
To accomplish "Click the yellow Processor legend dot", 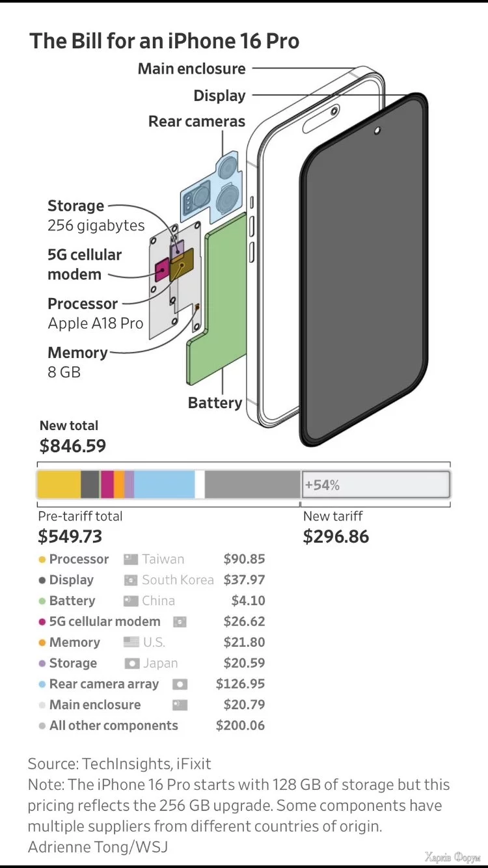I will point(42,560).
